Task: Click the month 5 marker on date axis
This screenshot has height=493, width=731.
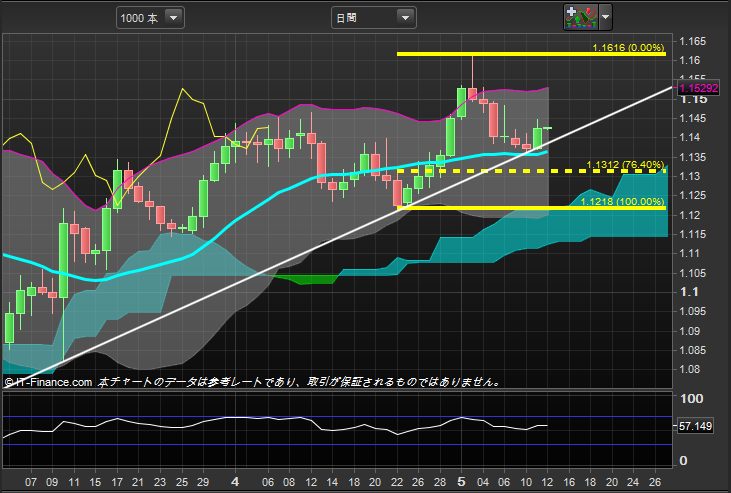Action: [462, 481]
